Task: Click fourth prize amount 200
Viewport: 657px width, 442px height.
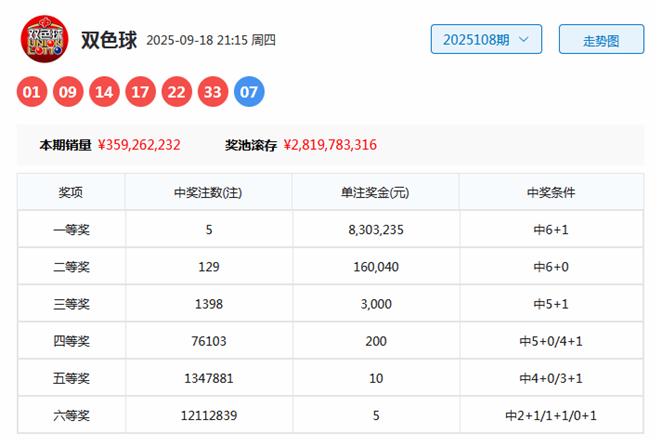Action: tap(376, 341)
